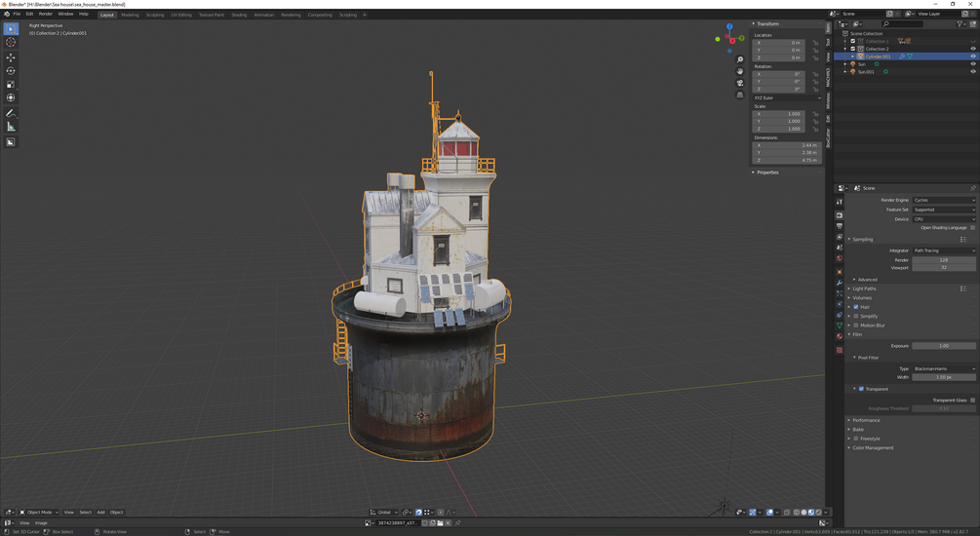Expand the Color Management panel

(873, 448)
